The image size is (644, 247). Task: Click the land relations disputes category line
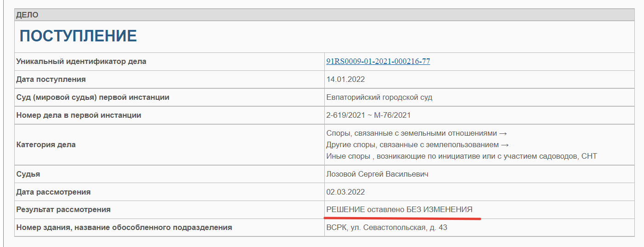coord(416,133)
